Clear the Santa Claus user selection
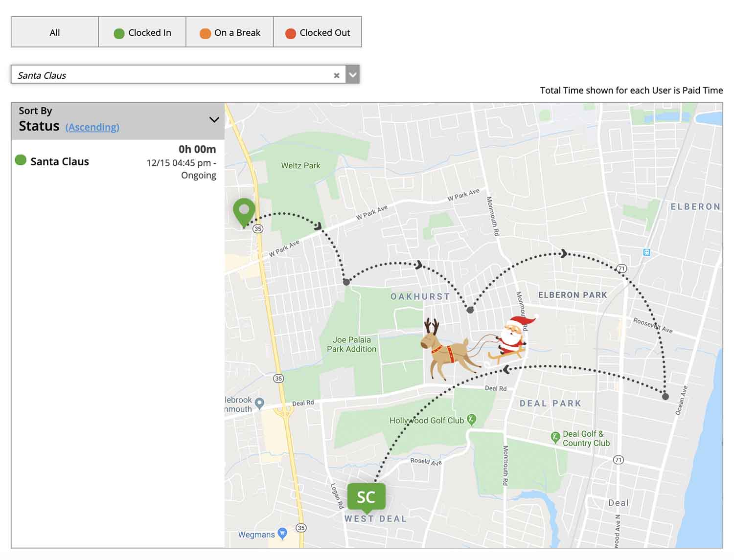This screenshot has width=734, height=560. (x=337, y=75)
